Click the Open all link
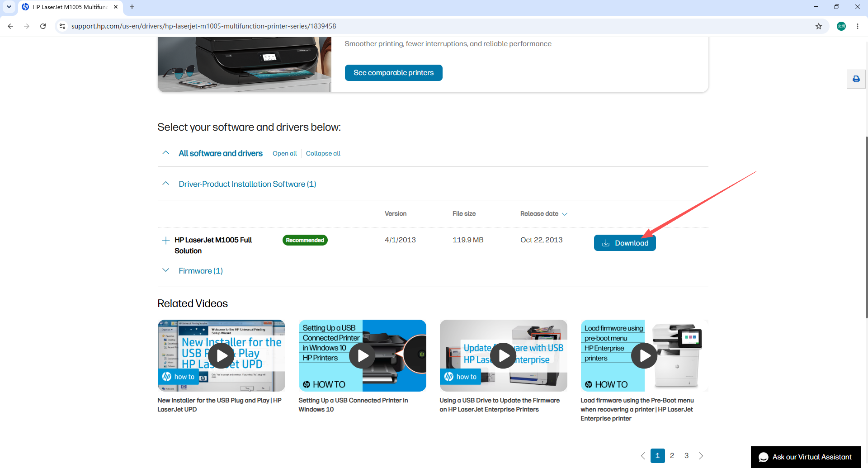The image size is (868, 468). click(x=285, y=153)
